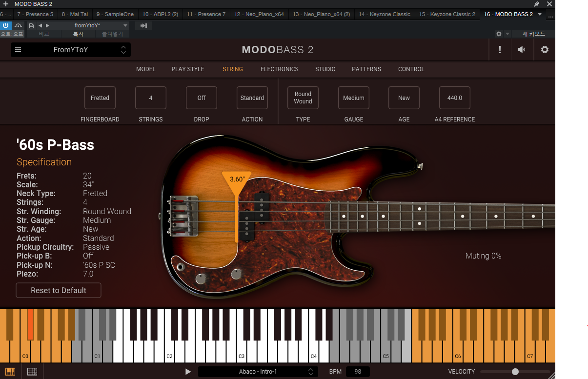588x379 pixels.
Task: Click the preset file document icon
Action: pyautogui.click(x=32, y=25)
